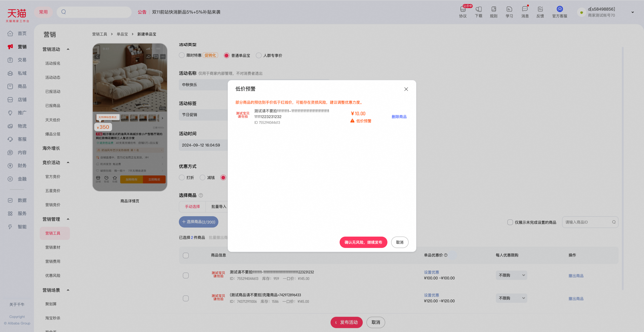Click the 单品优惠价 help question icon
The width and height of the screenshot is (644, 332).
tap(446, 255)
